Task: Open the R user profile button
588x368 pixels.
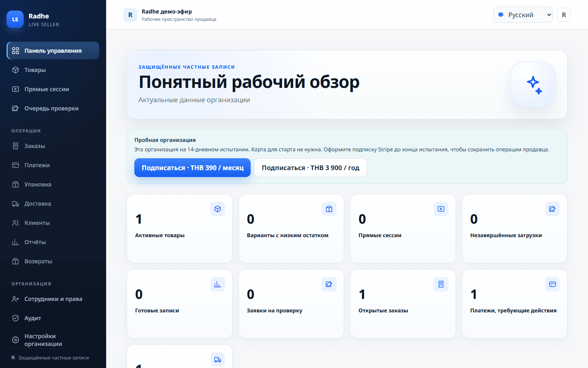Action: (564, 15)
